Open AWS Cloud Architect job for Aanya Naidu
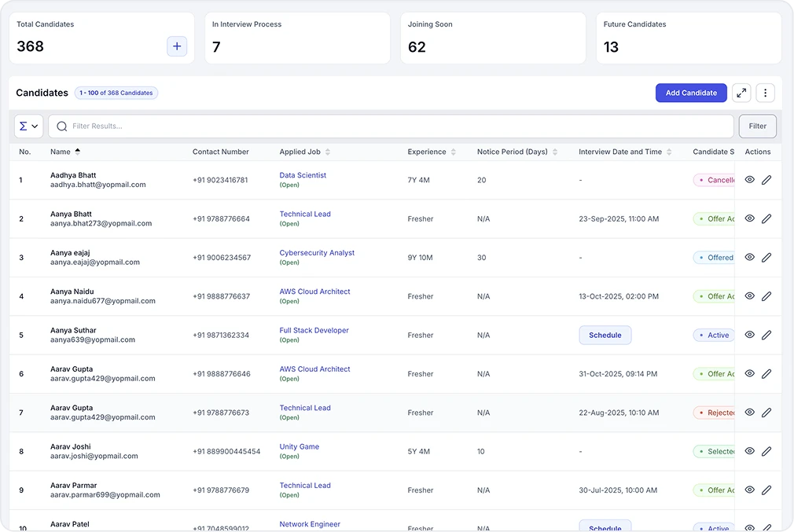 [x=314, y=292]
